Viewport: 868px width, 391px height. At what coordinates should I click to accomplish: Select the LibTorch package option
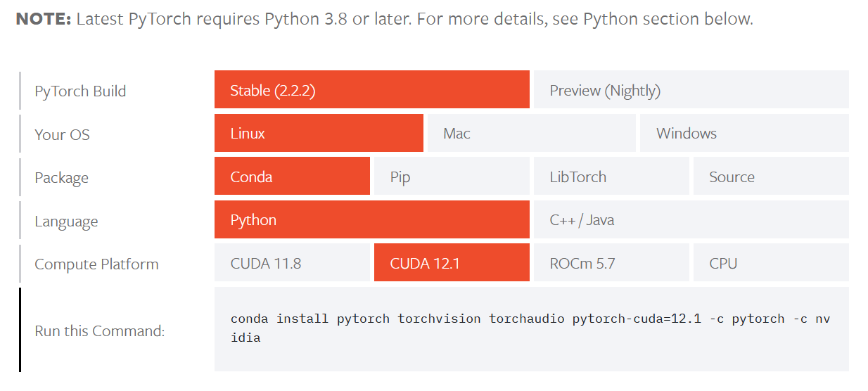pyautogui.click(x=611, y=177)
